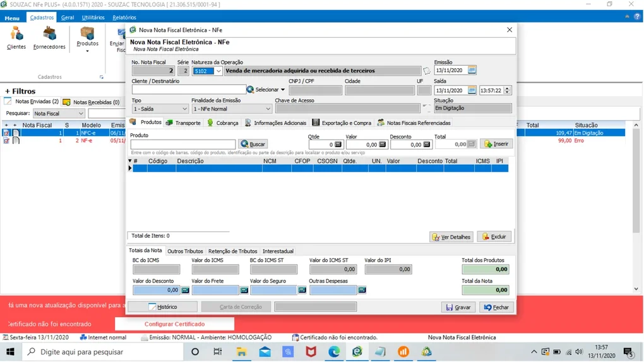The height and width of the screenshot is (362, 644).
Task: Open the Windows Start menu
Action: click(10, 352)
